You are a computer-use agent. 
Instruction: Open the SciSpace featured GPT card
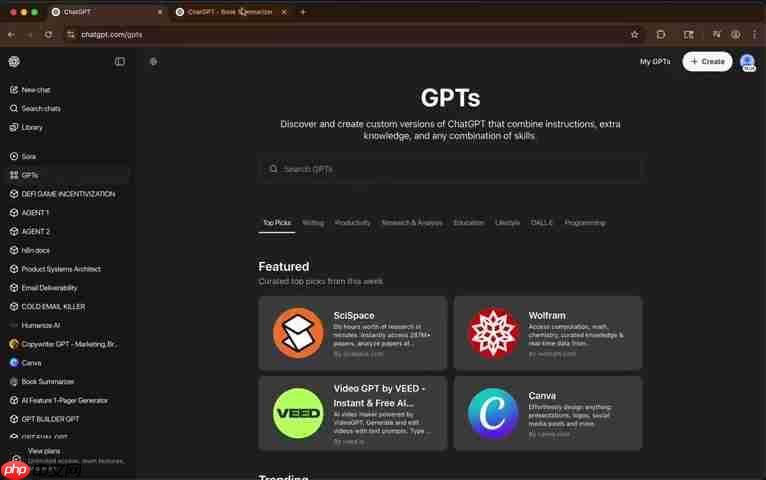(353, 333)
